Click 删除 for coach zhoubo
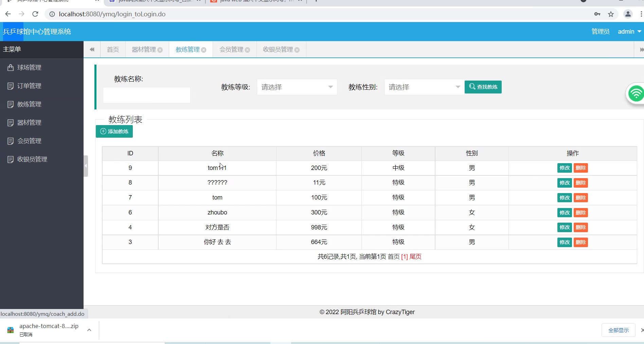Viewport: 644px width, 344px height. pyautogui.click(x=581, y=213)
